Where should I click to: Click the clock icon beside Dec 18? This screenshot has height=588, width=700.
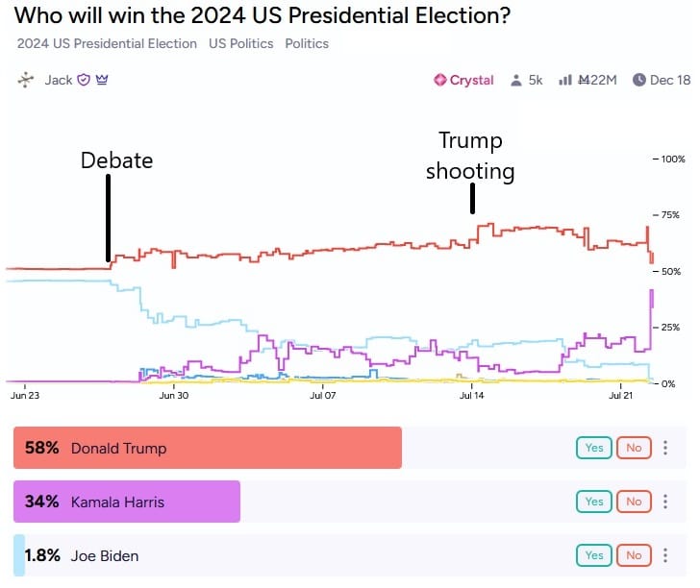tap(638, 80)
